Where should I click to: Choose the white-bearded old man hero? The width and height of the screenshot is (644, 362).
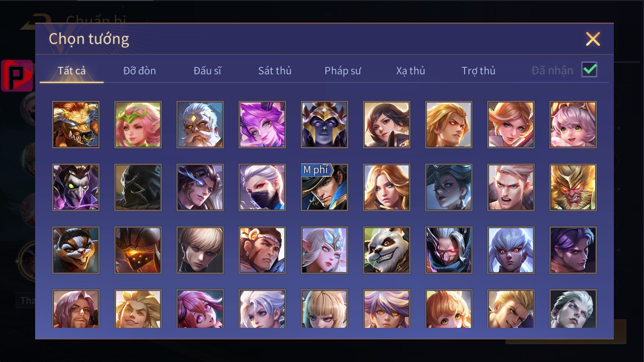[x=200, y=125]
